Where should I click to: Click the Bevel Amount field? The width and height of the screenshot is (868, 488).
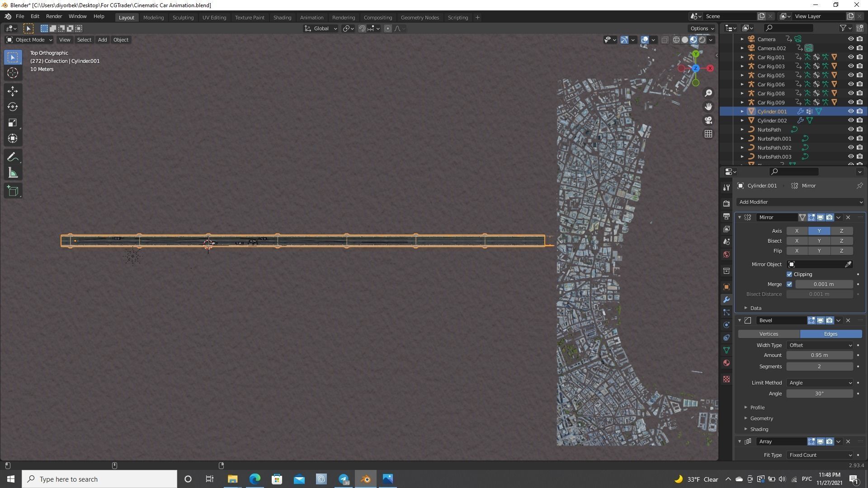coord(820,355)
